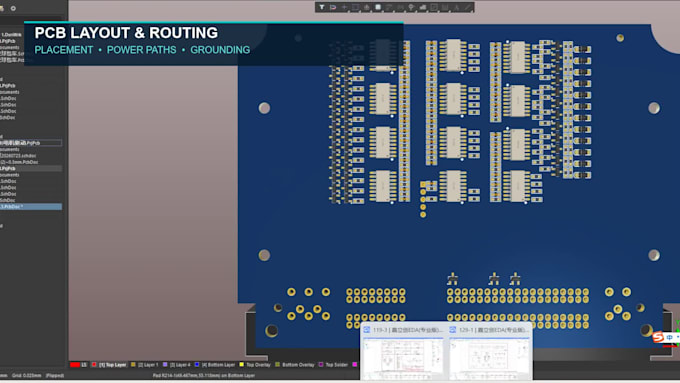Click the blue Bottom Layer color swatch

tap(197, 365)
